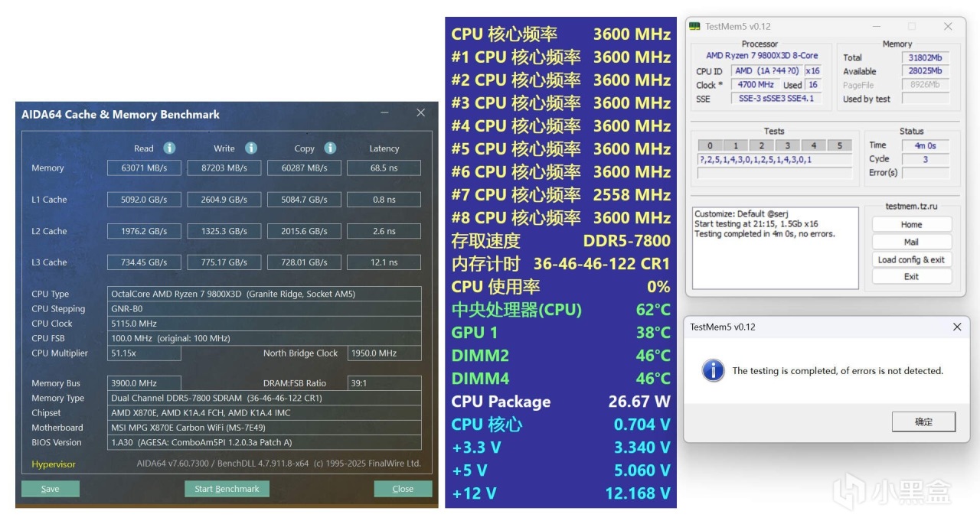Click the DRAM:FSB Ratio 39:1 field

384,383
